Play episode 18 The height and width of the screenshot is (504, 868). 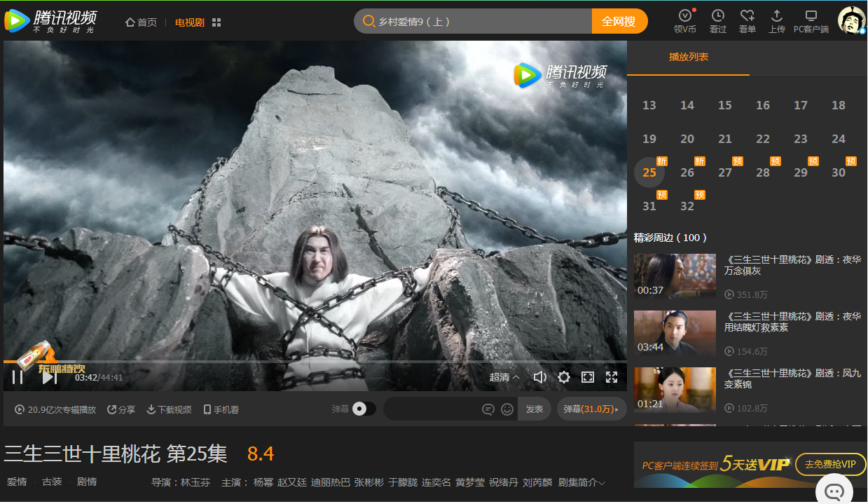(x=839, y=105)
